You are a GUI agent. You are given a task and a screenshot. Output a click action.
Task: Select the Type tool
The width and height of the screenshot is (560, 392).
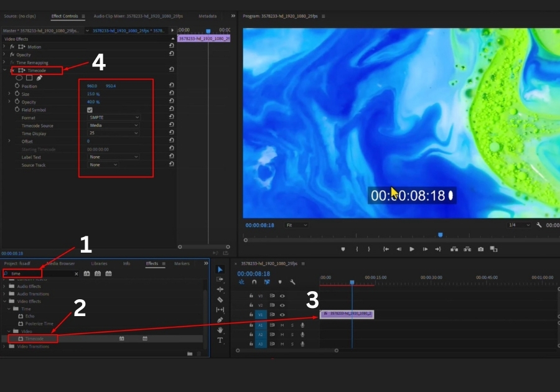click(220, 340)
